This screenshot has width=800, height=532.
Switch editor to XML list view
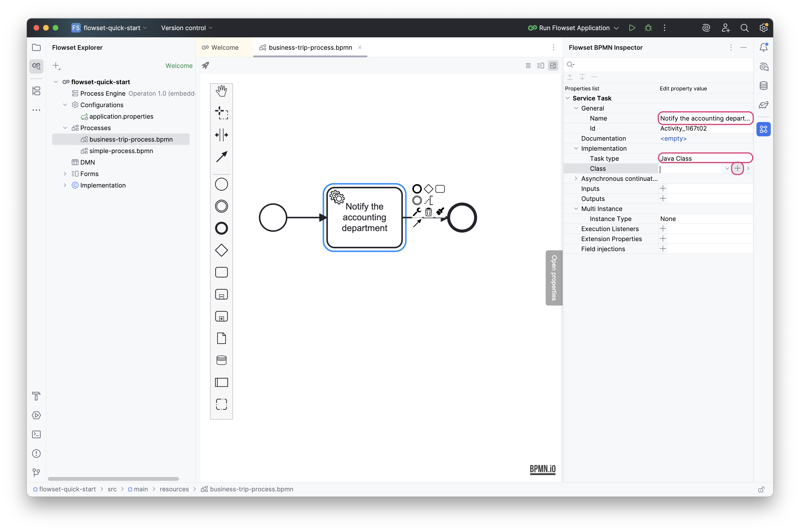coord(528,66)
